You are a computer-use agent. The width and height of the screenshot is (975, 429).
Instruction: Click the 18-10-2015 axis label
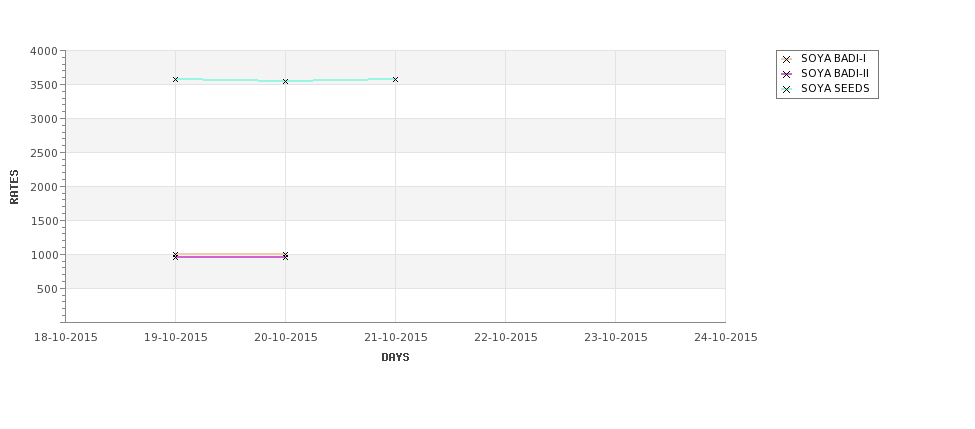(x=65, y=338)
